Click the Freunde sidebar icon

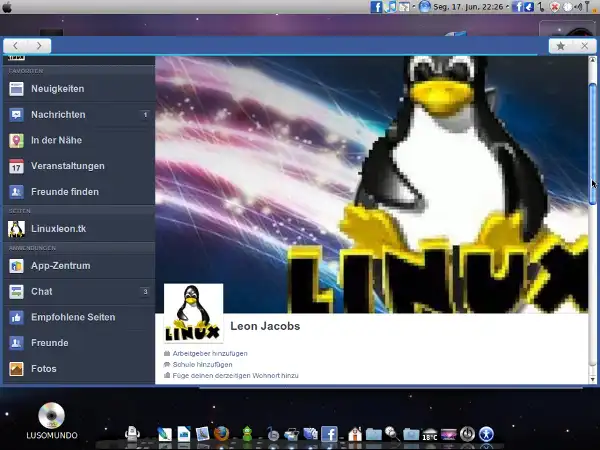(x=16, y=343)
